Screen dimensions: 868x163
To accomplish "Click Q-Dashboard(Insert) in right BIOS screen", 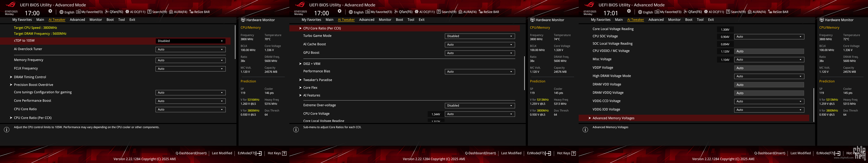I will click(770, 153).
